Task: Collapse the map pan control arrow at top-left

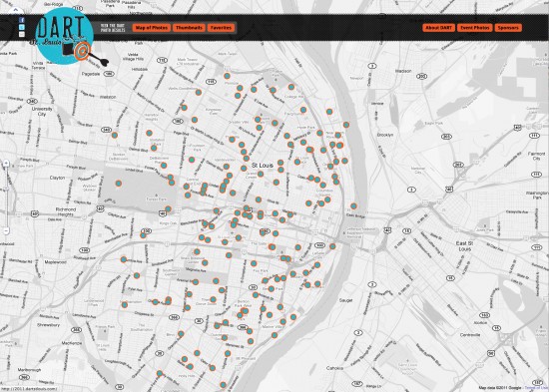Action: (x=15, y=10)
